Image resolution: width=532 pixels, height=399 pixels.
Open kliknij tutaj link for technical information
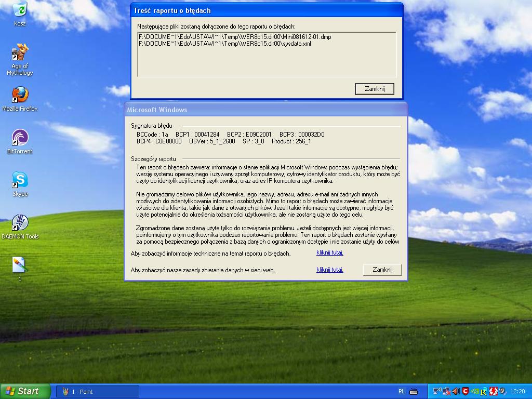point(330,252)
